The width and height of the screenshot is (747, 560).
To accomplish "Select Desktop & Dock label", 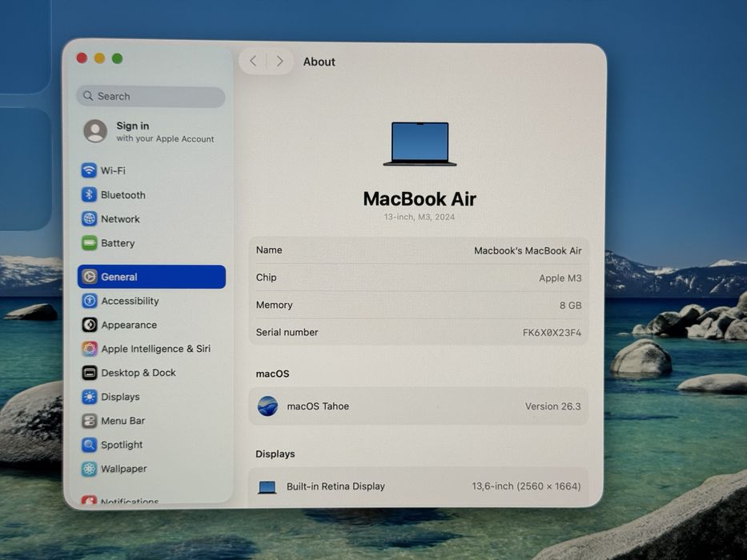I will tap(139, 373).
